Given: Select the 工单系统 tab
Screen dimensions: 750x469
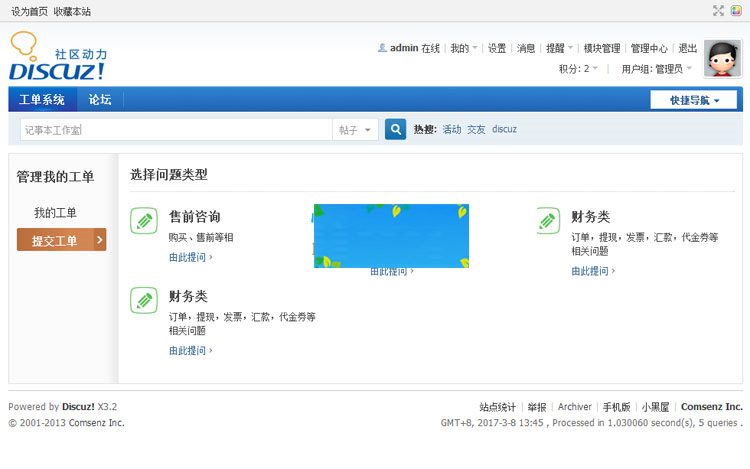Looking at the screenshot, I should coord(42,100).
